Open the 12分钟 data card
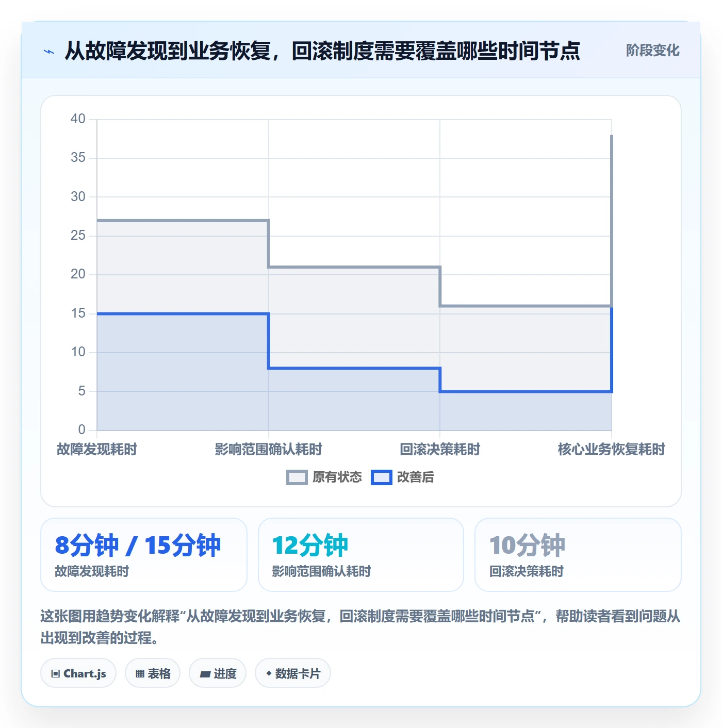This screenshot has height=728, width=722. [x=361, y=555]
